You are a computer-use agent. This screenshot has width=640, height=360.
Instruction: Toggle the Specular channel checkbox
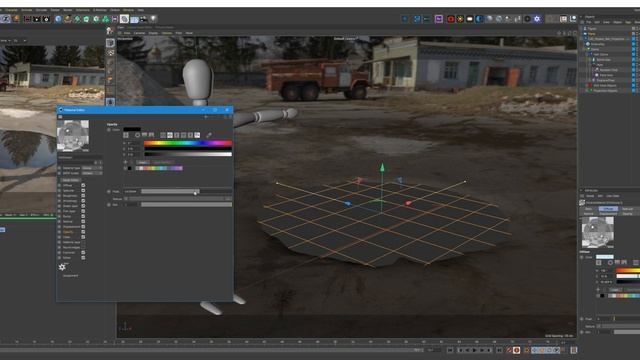(83, 191)
